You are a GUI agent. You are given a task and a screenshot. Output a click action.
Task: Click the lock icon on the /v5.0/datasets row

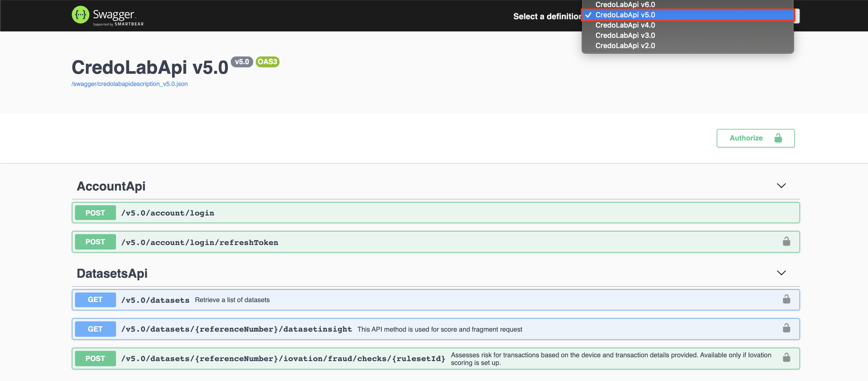tap(787, 300)
